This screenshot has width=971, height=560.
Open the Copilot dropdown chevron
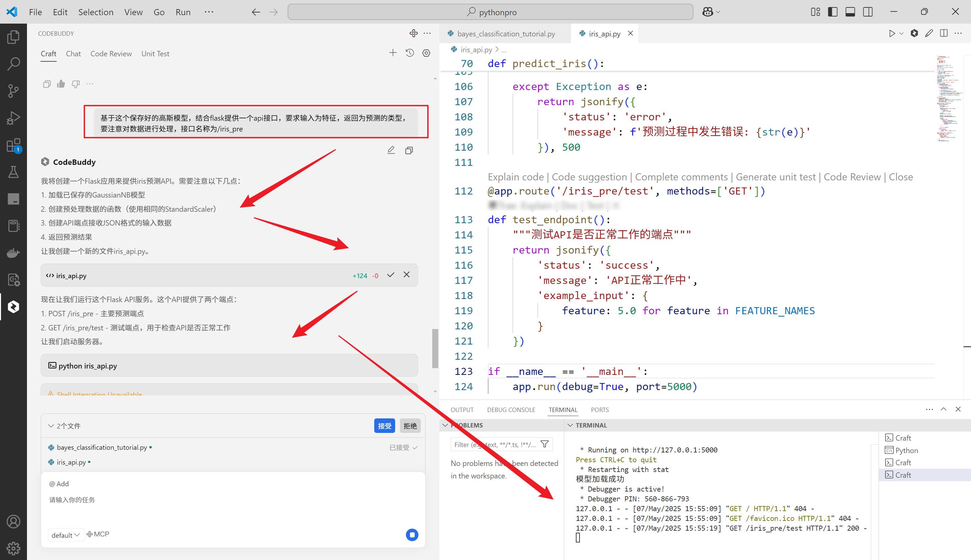(718, 12)
